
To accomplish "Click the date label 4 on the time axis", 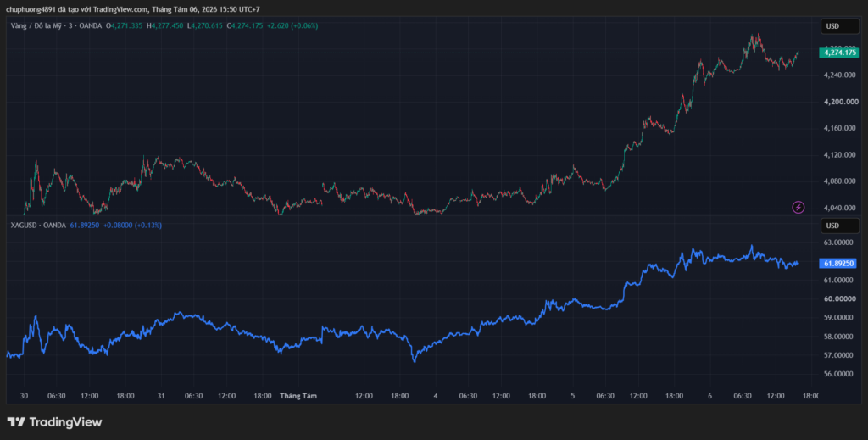I will 436,396.
